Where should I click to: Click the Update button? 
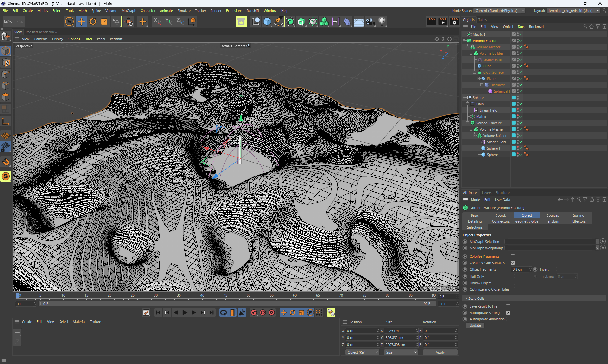[475, 325]
